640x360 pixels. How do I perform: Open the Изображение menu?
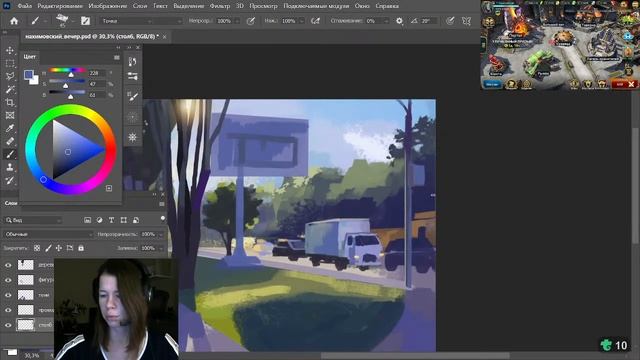click(x=108, y=6)
